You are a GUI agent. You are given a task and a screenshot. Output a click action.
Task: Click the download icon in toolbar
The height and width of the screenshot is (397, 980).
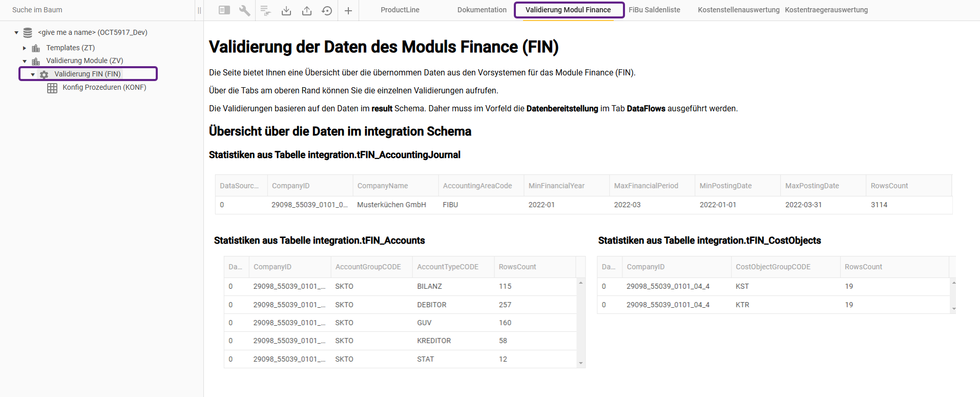click(286, 10)
